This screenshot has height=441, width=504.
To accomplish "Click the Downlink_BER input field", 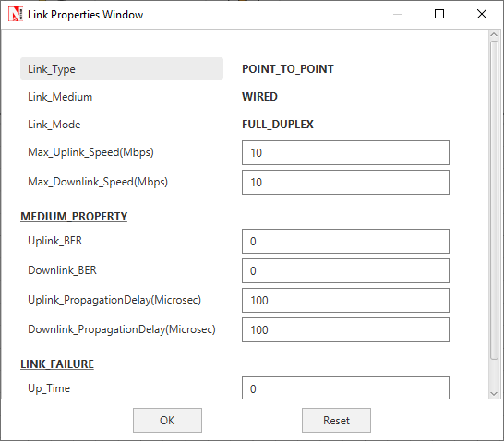I will [x=345, y=270].
